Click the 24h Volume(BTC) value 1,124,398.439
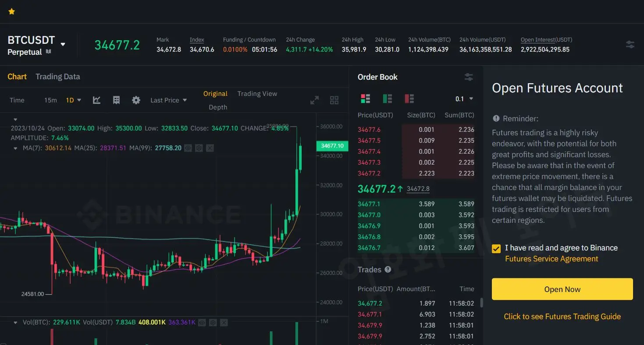This screenshot has height=345, width=644. click(428, 49)
